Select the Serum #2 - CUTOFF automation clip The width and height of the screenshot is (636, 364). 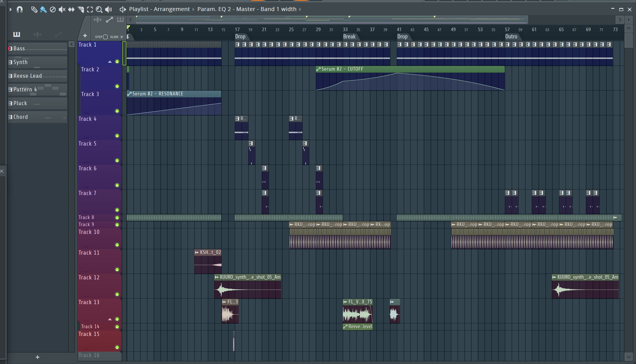tap(410, 78)
